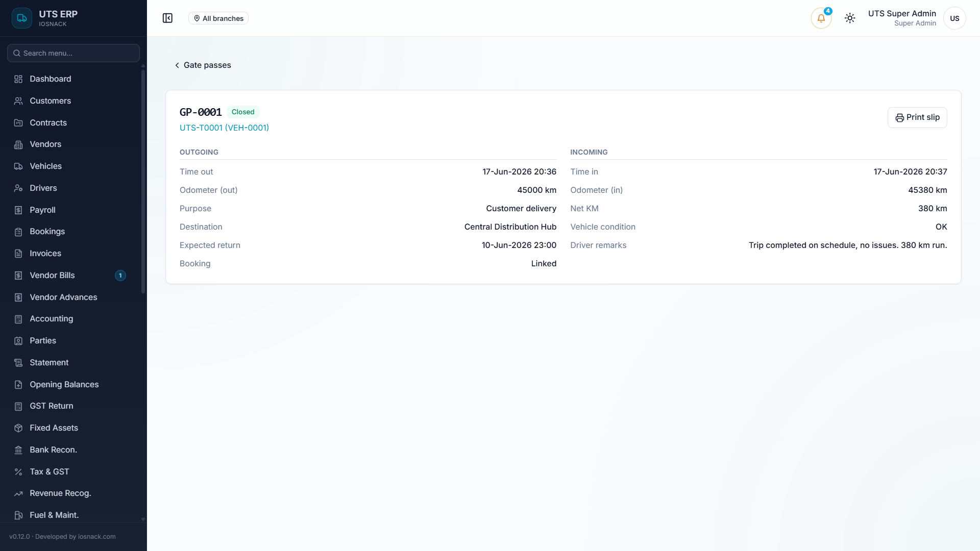
Task: Go back to Gate passes
Action: pos(203,65)
